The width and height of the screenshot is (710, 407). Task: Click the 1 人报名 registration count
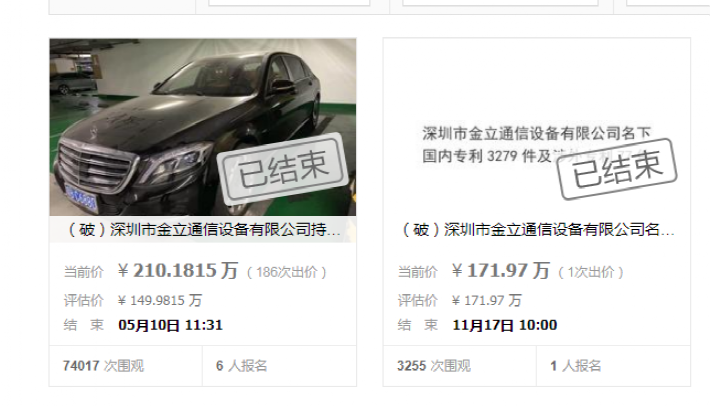pos(576,366)
